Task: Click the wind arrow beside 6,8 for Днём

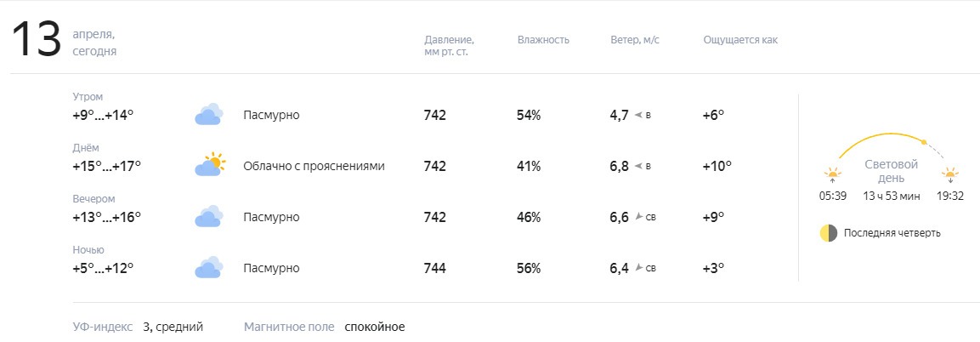Action: pyautogui.click(x=638, y=166)
